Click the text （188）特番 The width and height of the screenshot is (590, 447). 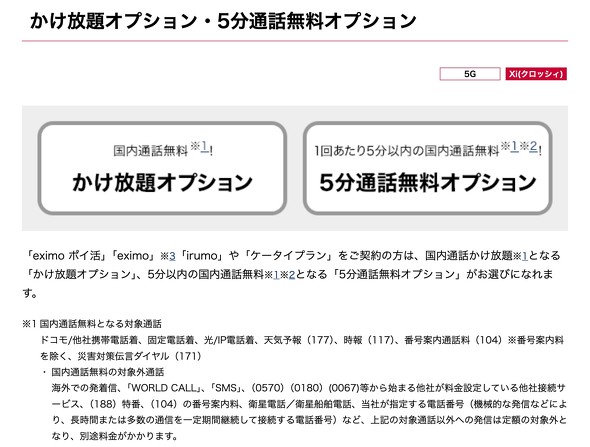pos(115,404)
